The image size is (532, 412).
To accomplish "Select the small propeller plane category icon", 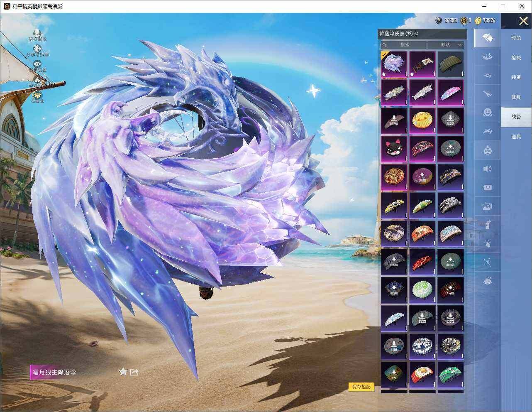I will coord(488,132).
